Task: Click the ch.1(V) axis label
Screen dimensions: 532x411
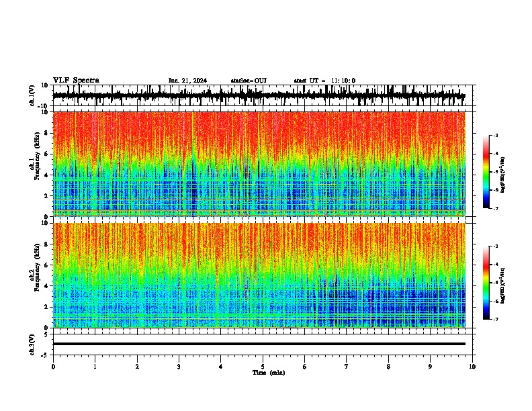Action: 32,95
